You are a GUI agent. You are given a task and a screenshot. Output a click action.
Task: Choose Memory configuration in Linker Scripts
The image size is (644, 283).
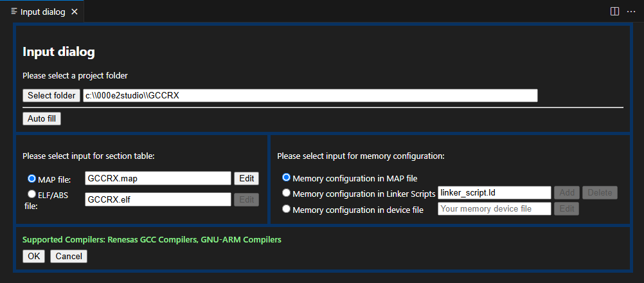pyautogui.click(x=287, y=193)
